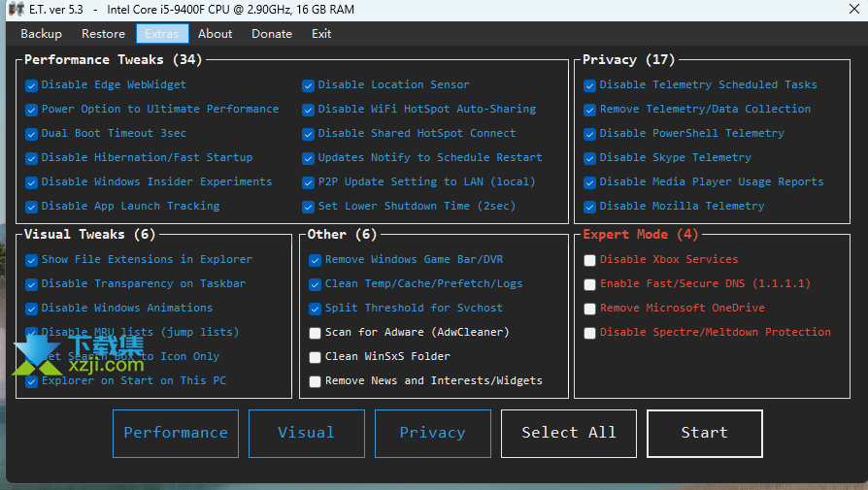Screen dimensions: 868x490
Task: Open the Donate menu
Action: (271, 34)
